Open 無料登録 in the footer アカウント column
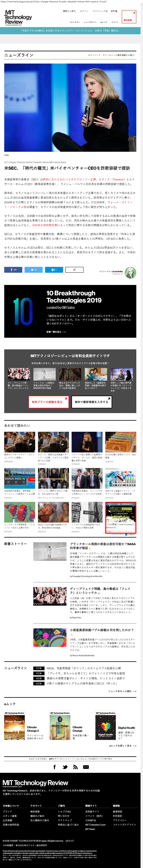Image resolution: width=143 pixels, height=868 pixels. 35,811
